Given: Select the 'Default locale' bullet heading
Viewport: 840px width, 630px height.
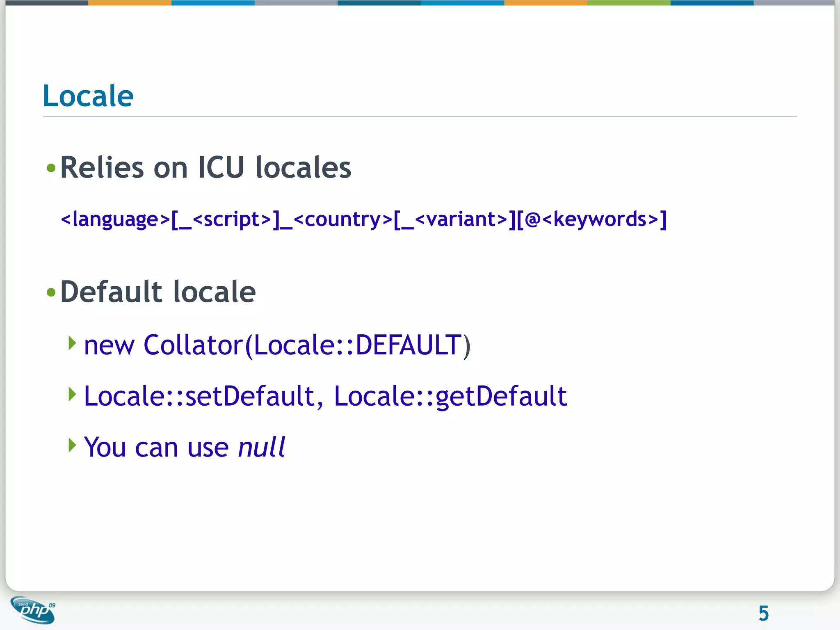Looking at the screenshot, I should pyautogui.click(x=158, y=292).
